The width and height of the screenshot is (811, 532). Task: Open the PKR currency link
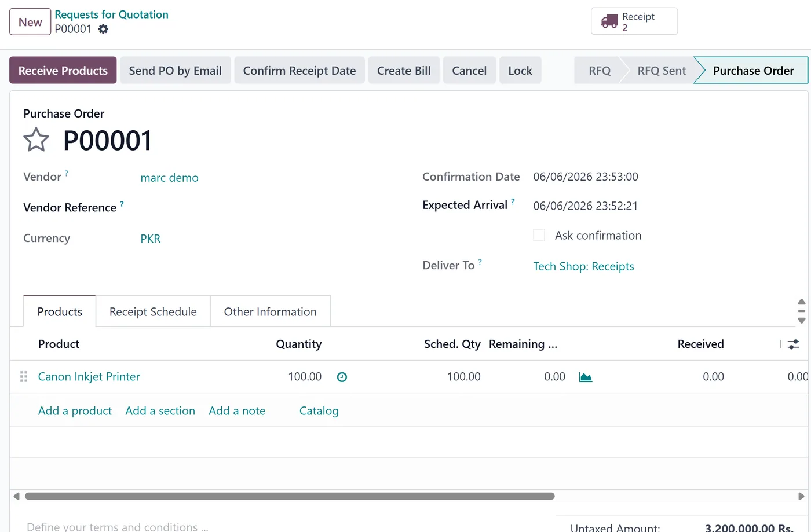point(151,239)
